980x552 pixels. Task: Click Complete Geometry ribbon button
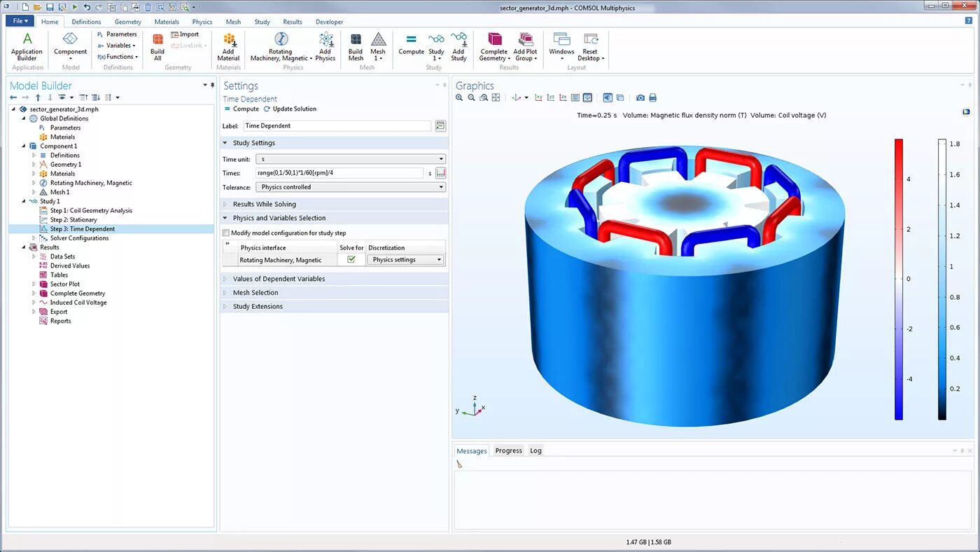[x=494, y=46]
